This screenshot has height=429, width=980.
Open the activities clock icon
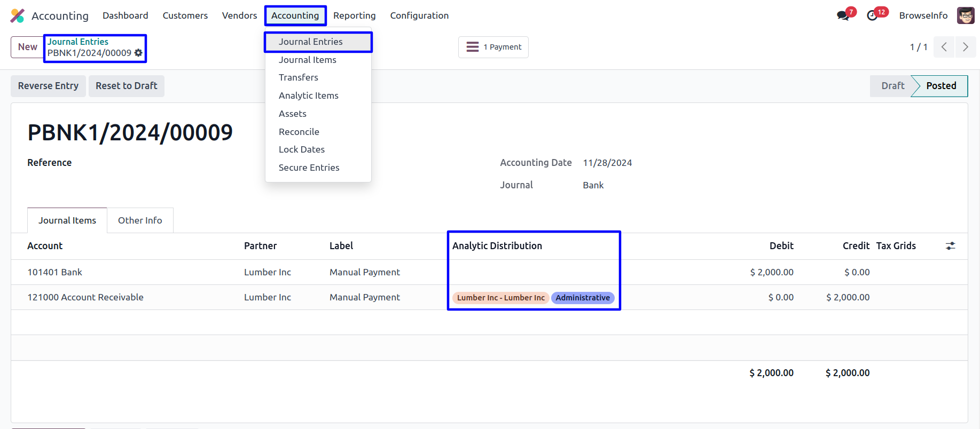[872, 15]
